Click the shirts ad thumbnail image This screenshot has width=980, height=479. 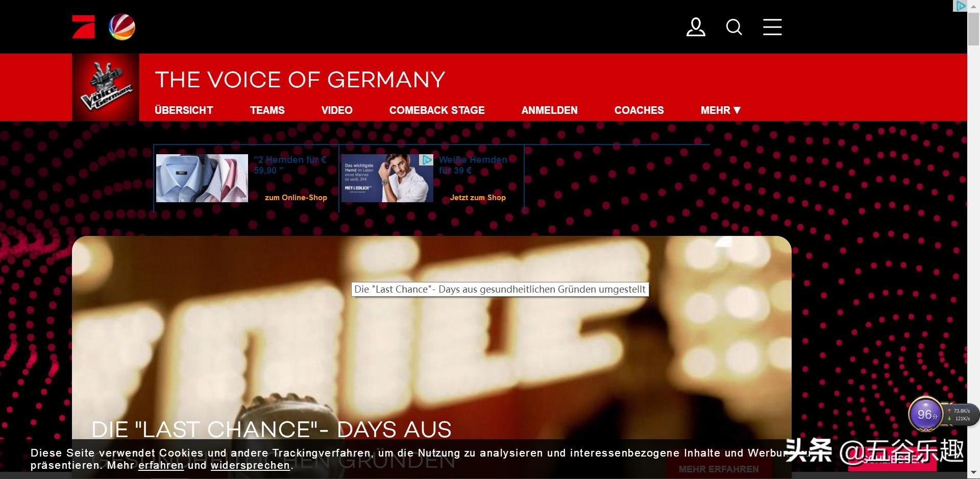[x=202, y=178]
